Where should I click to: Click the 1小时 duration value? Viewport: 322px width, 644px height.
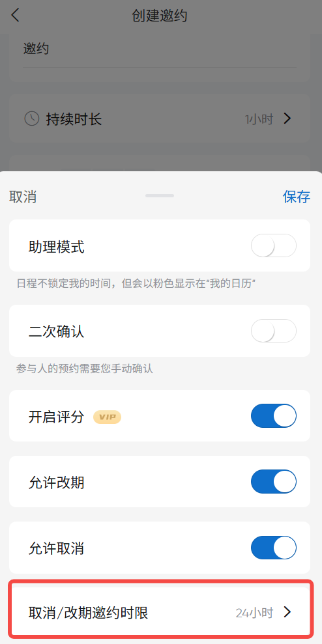click(x=259, y=119)
